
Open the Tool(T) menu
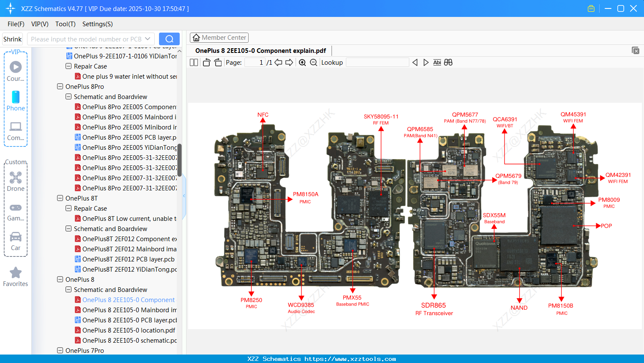[x=65, y=24]
